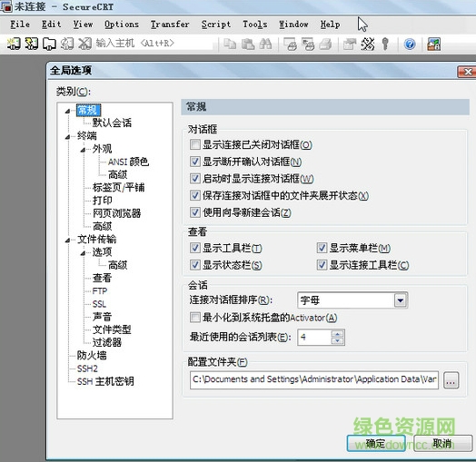The width and height of the screenshot is (476, 462).
Task: Collapse the 文件传输 tree node arrow
Action: pos(67,241)
